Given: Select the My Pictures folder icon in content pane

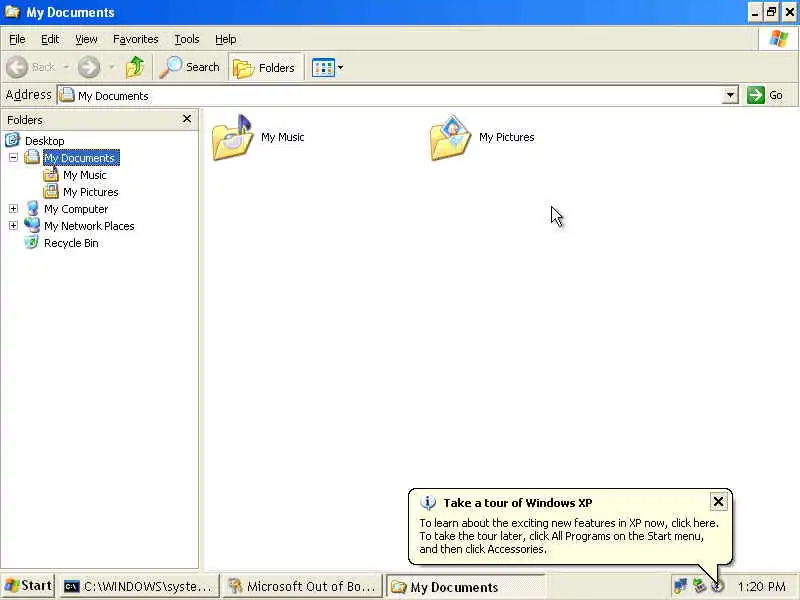Looking at the screenshot, I should point(451,138).
